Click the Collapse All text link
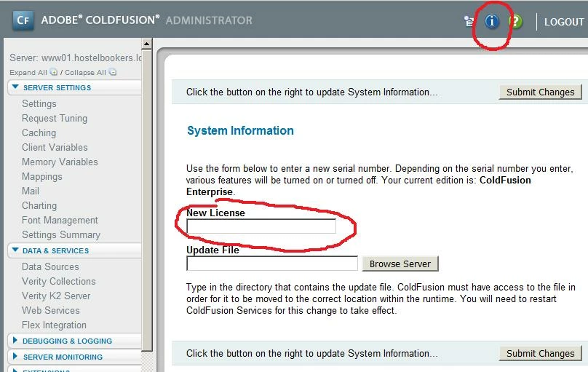The height and width of the screenshot is (372, 588). (85, 72)
